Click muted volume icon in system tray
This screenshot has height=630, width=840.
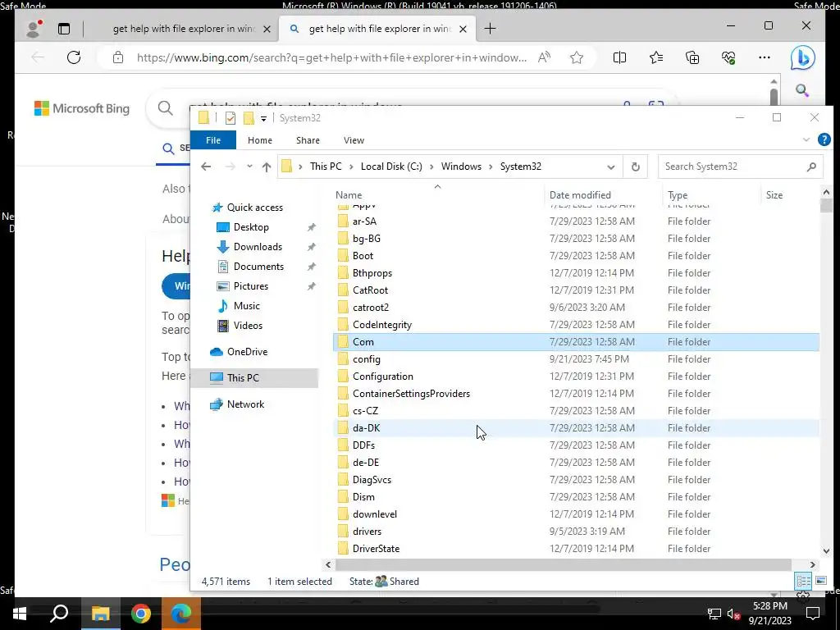click(733, 614)
